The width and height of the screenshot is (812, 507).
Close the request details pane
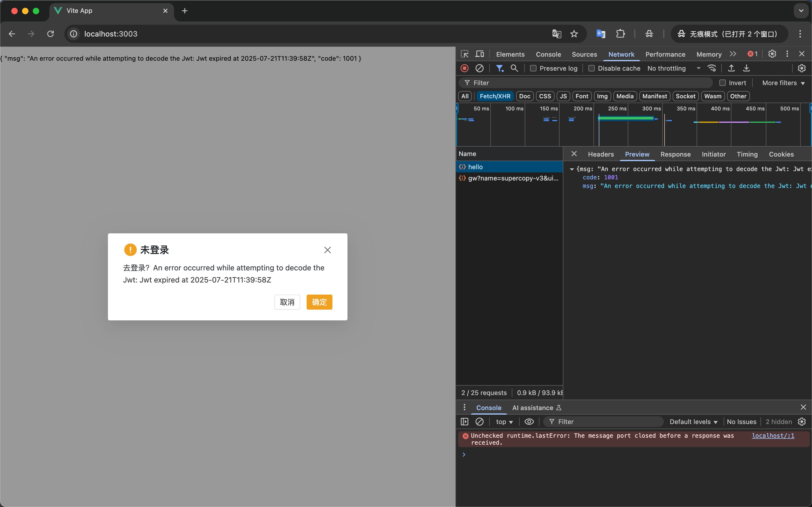(574, 154)
